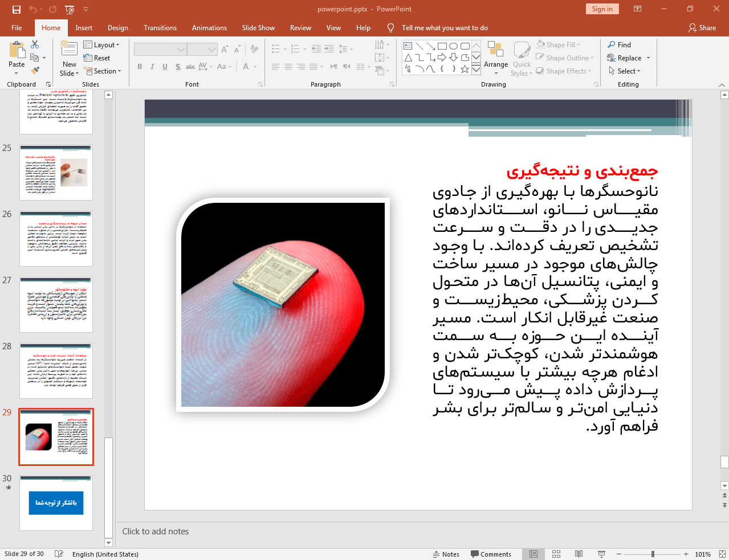Toggle Underline formatting

165,67
